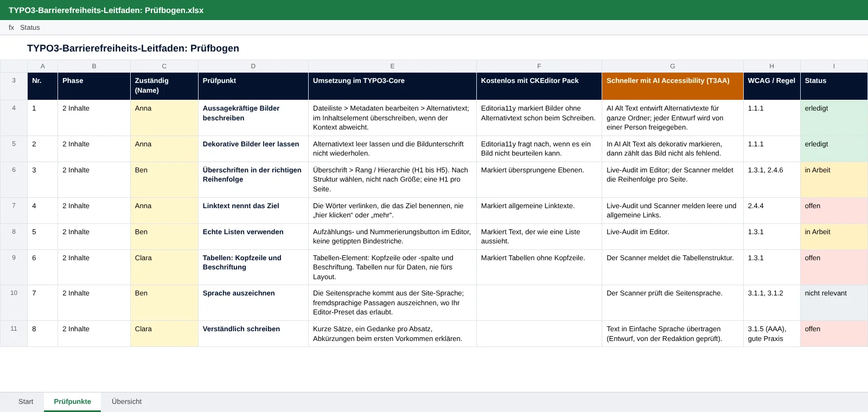Click 'Aussagekräftige Bilder beschreiben' cell
The height and width of the screenshot is (412, 868).
point(253,118)
